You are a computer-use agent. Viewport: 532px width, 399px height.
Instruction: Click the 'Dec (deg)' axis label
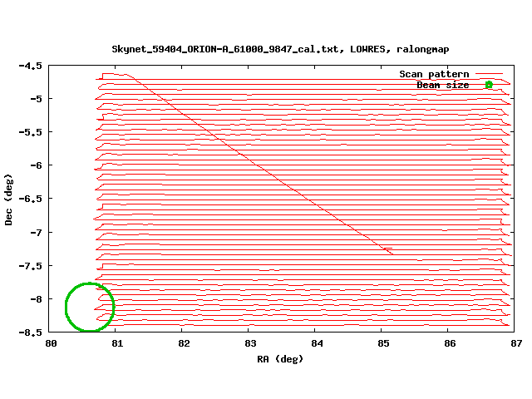coord(8,199)
